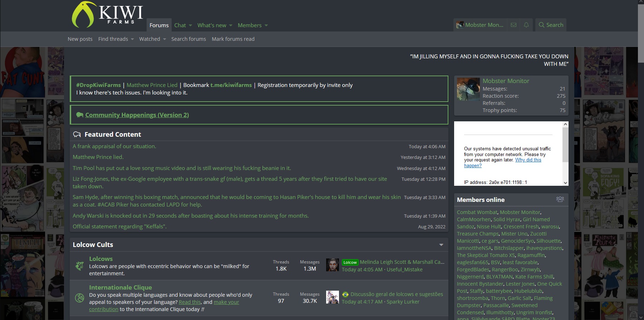Open Mobster Monitor account menu in navbar

480,25
